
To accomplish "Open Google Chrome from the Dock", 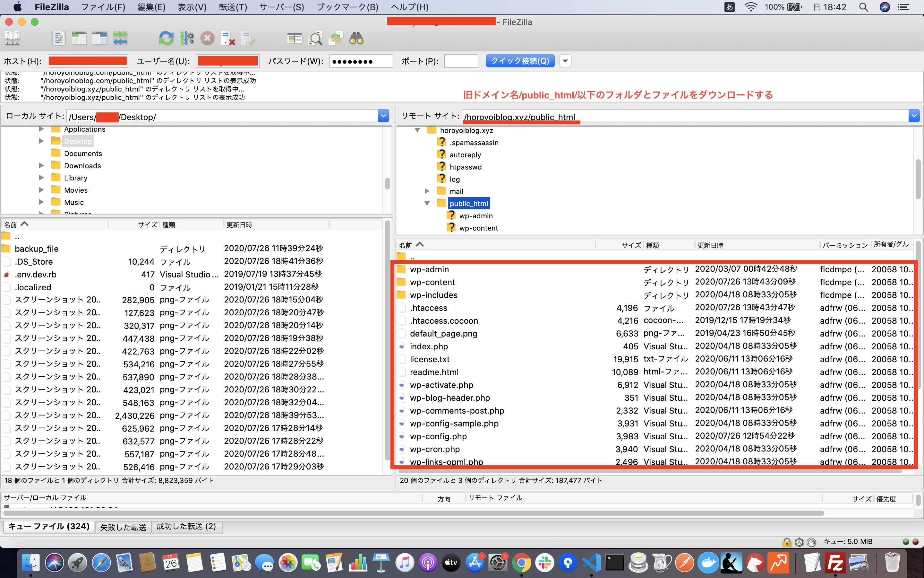I will tap(522, 563).
